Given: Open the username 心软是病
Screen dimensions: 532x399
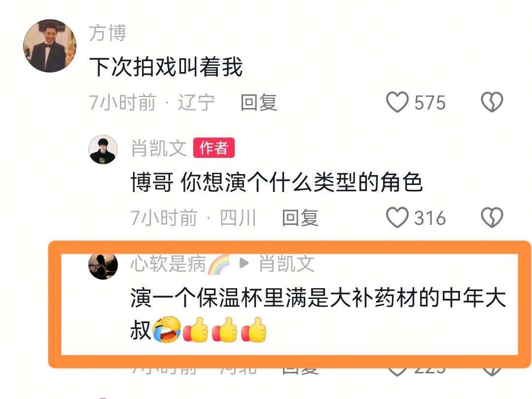Looking at the screenshot, I should [x=168, y=264].
